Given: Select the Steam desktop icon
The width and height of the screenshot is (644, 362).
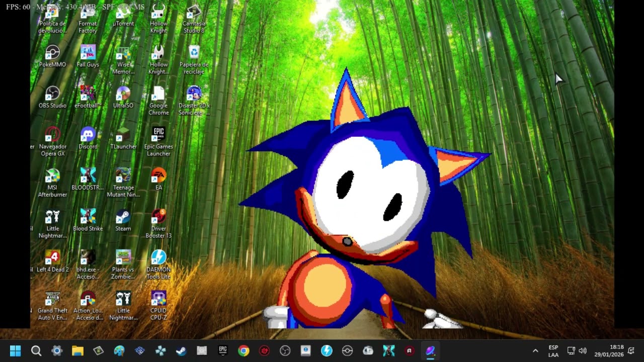Looking at the screenshot, I should click(x=123, y=220).
